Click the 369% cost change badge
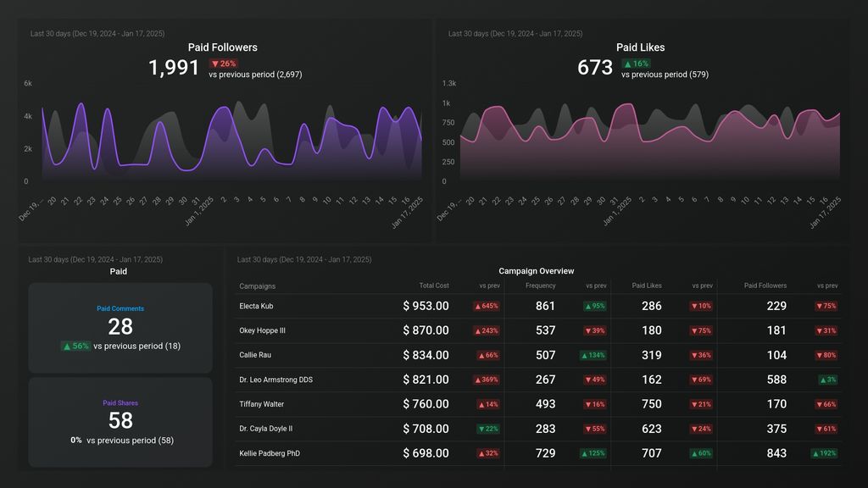 (486, 380)
